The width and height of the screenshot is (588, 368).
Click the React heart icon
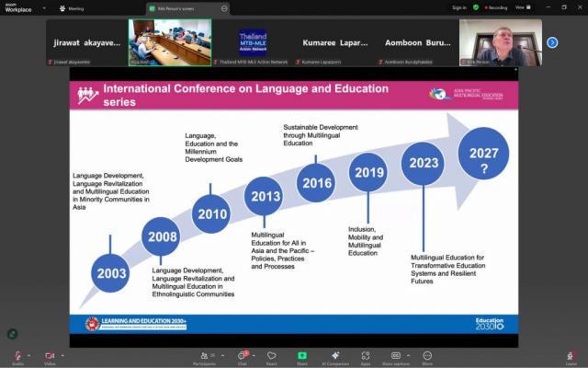point(272,355)
